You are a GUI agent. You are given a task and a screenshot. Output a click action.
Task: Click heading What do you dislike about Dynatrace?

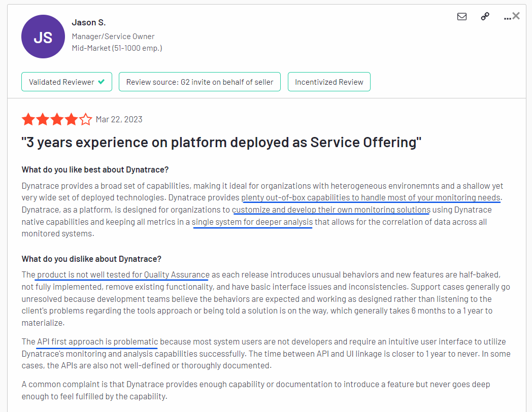pyautogui.click(x=91, y=259)
